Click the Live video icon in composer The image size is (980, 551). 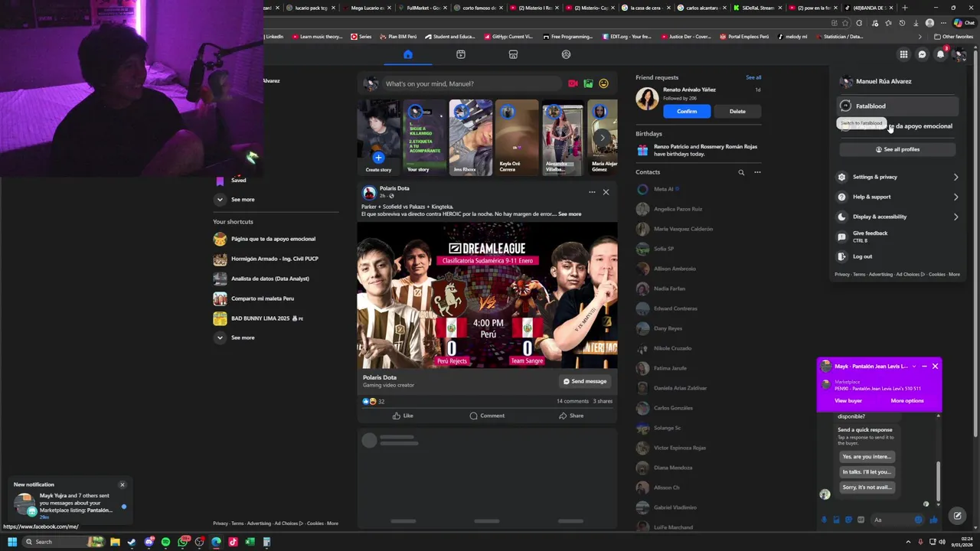[573, 83]
